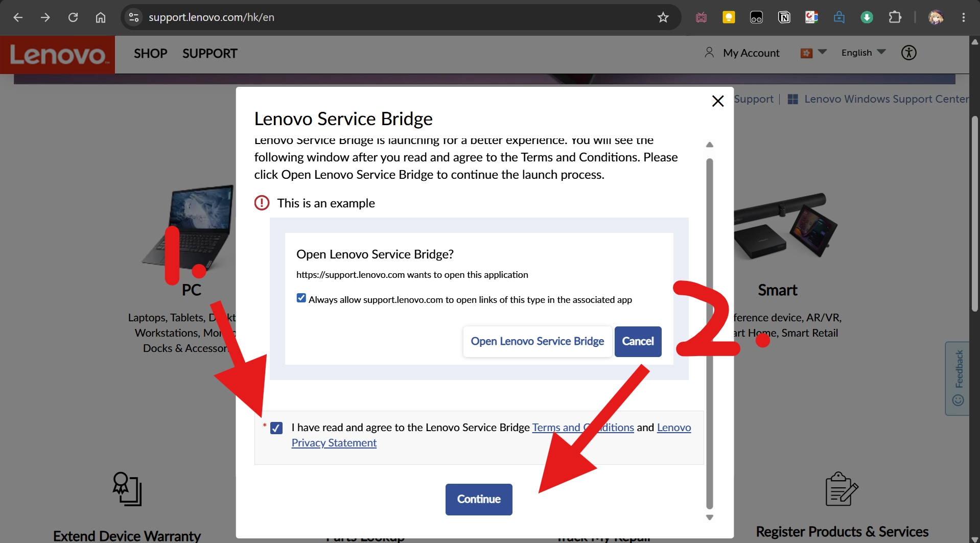This screenshot has width=980, height=543.
Task: Click the red warning 'This is an example' icon
Action: click(x=262, y=203)
